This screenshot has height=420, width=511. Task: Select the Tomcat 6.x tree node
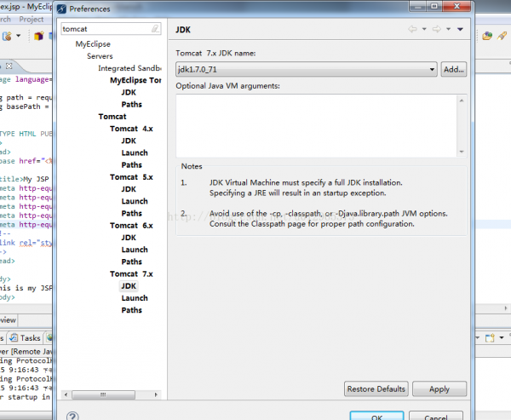click(131, 225)
